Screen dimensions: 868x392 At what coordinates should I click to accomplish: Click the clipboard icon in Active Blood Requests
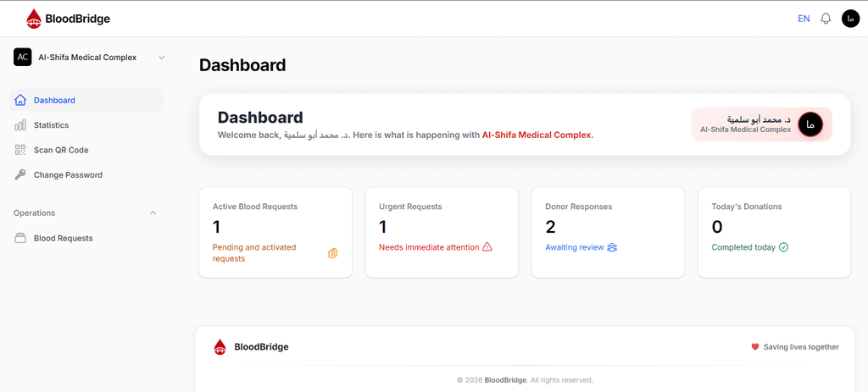tap(332, 253)
